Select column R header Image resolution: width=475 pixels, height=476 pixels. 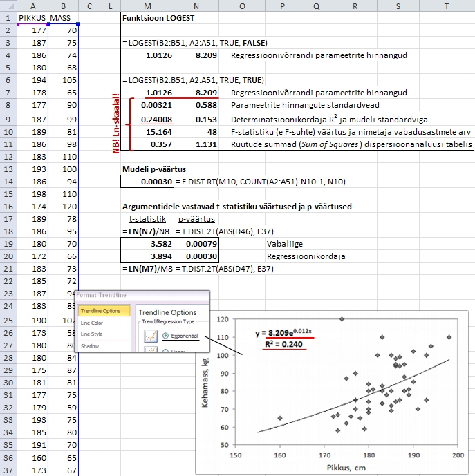click(x=355, y=6)
